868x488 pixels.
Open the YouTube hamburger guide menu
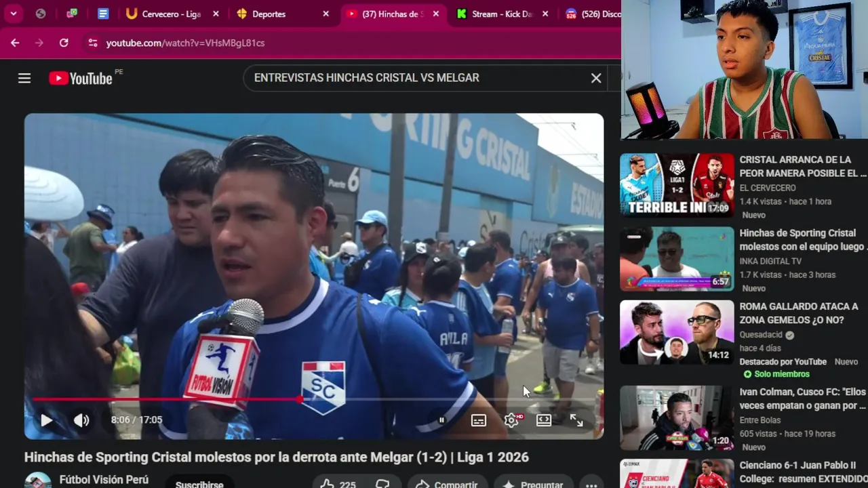coord(24,78)
